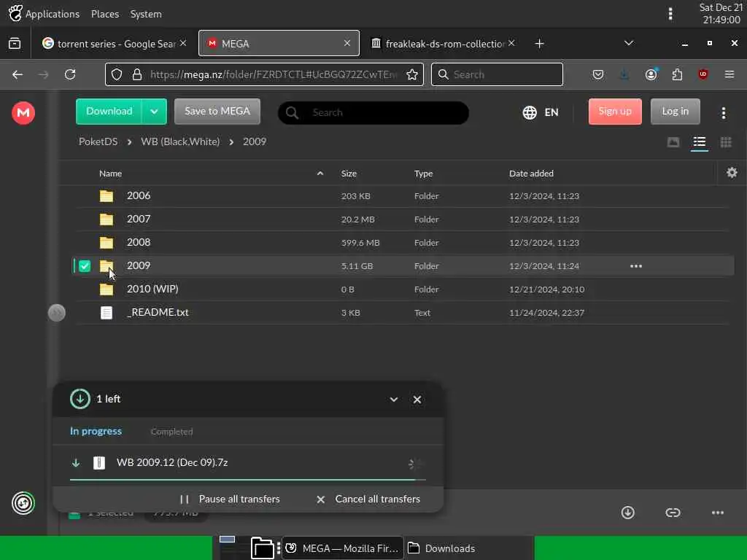Click the Firefox Search box
Viewport: 747px width, 560px height.
[x=497, y=74]
